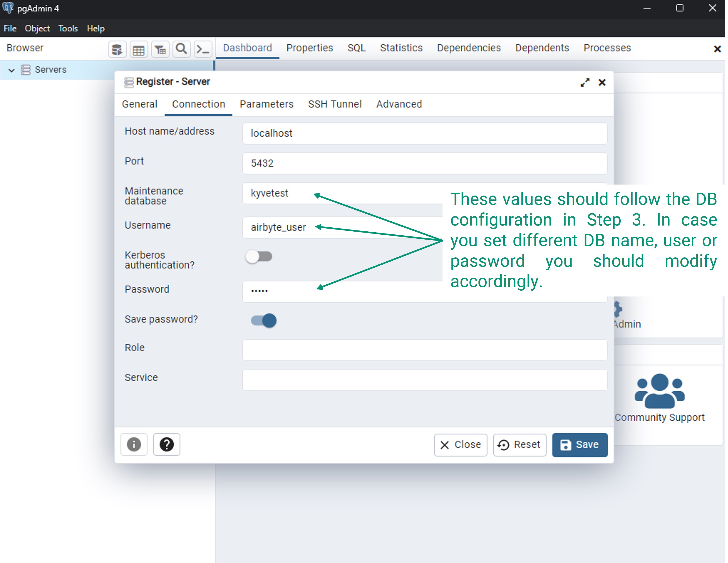Image resolution: width=728 pixels, height=563 pixels.
Task: Click the Port field showing 5432
Action: 425,163
